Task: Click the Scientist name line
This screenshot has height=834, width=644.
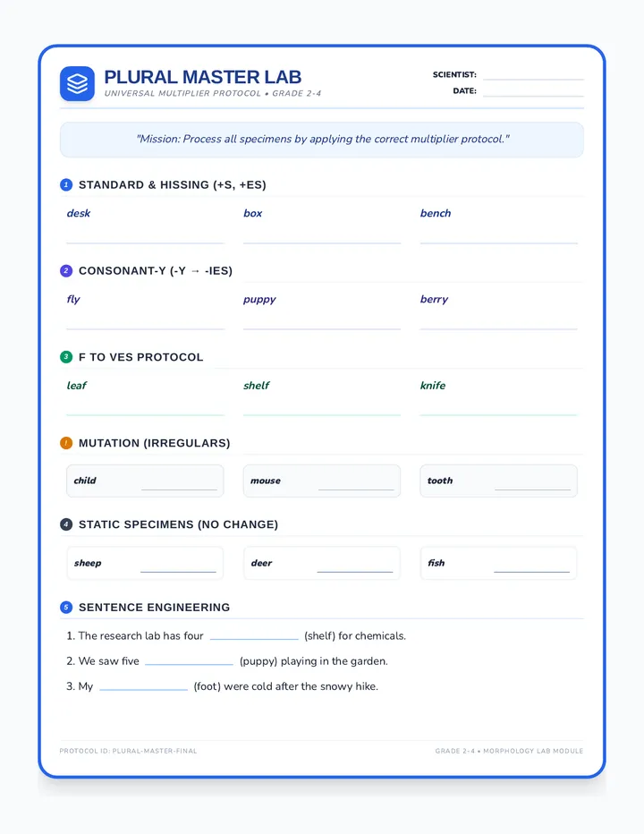Action: click(533, 80)
